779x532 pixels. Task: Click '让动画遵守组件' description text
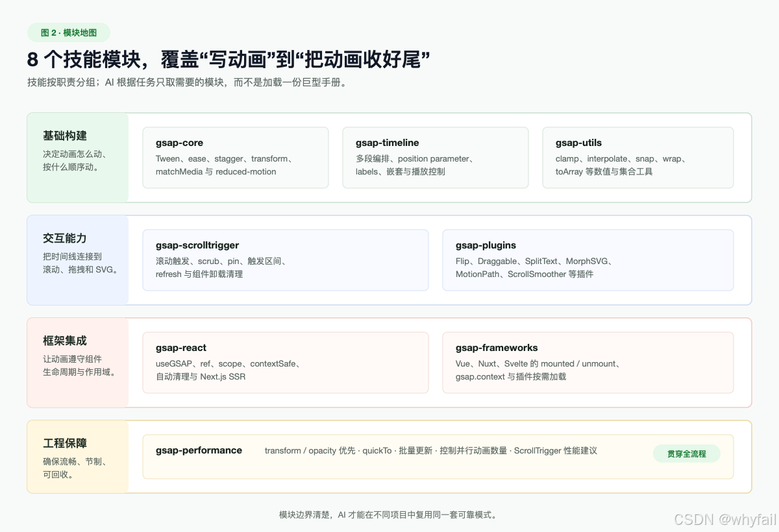(x=73, y=359)
